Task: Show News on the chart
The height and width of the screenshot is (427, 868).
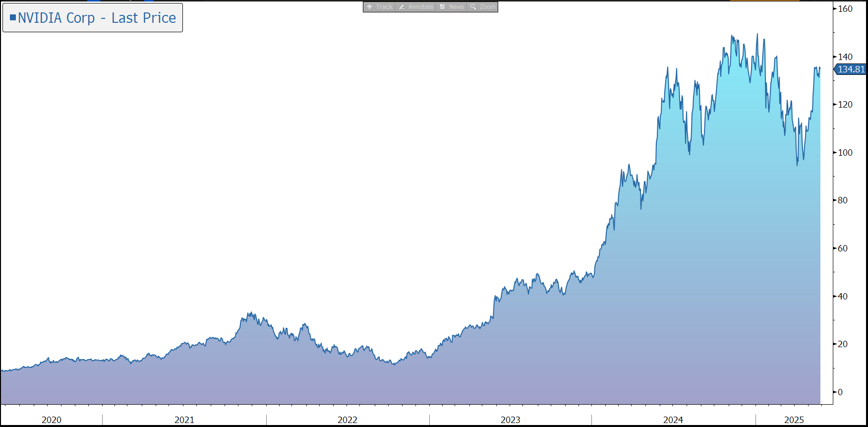Action: pos(452,7)
